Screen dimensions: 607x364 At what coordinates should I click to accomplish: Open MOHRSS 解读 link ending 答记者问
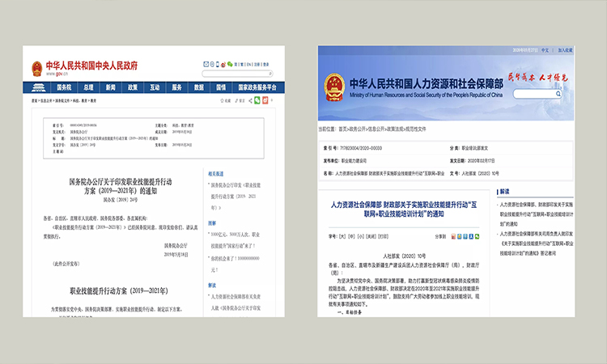coord(536,243)
